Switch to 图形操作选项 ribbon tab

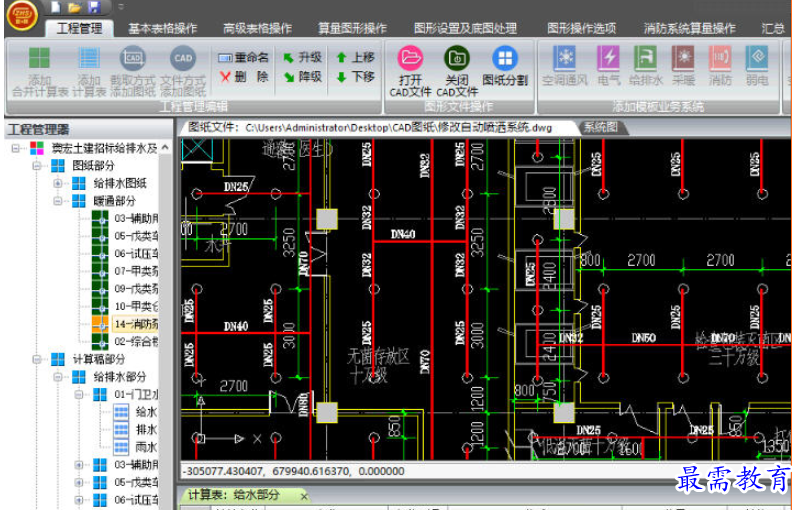(581, 29)
